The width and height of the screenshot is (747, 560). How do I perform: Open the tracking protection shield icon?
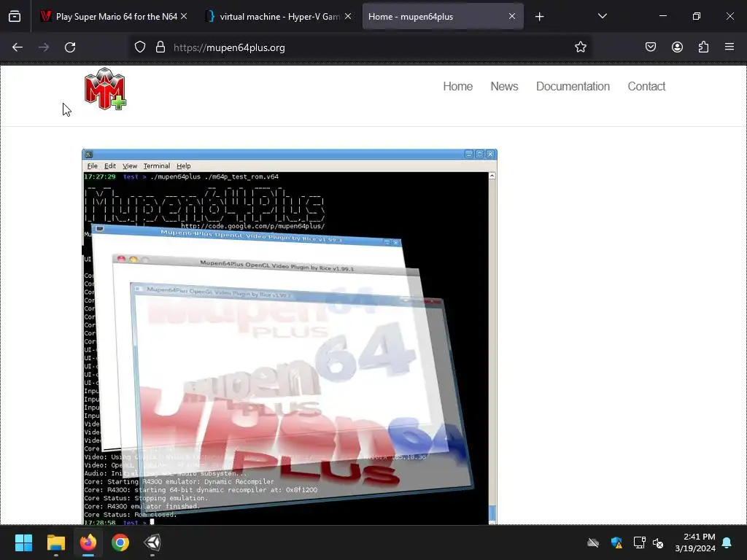[x=139, y=47]
